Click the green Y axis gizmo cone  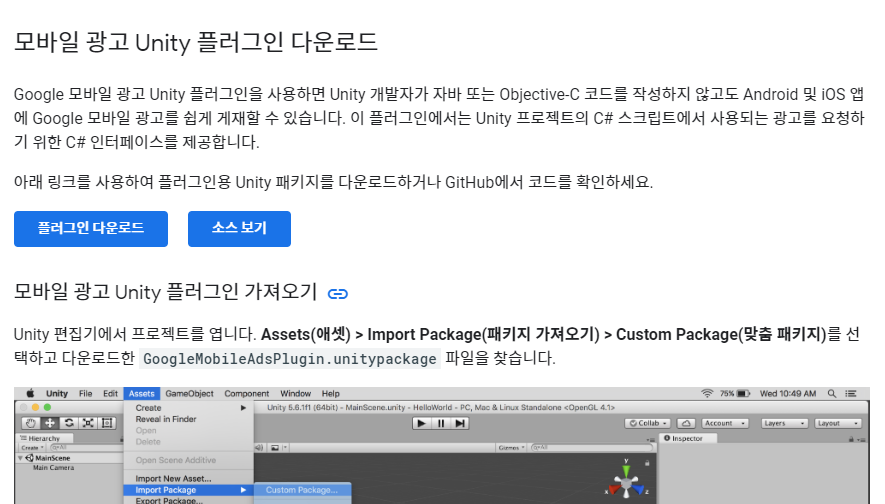(626, 471)
